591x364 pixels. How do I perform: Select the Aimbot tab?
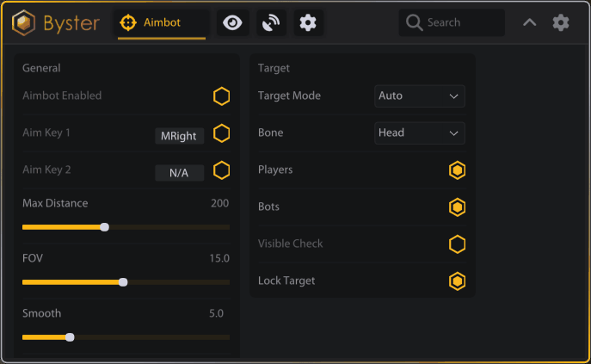[162, 23]
